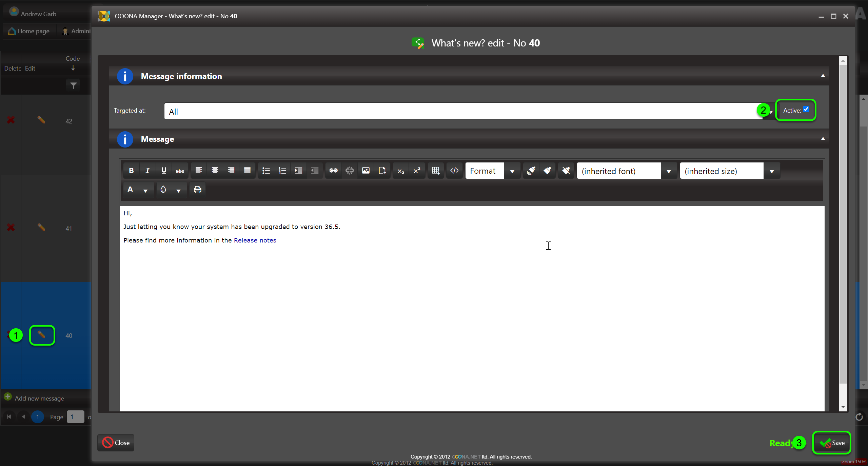Click edit pencil for message 42
868x466 pixels.
tap(41, 120)
